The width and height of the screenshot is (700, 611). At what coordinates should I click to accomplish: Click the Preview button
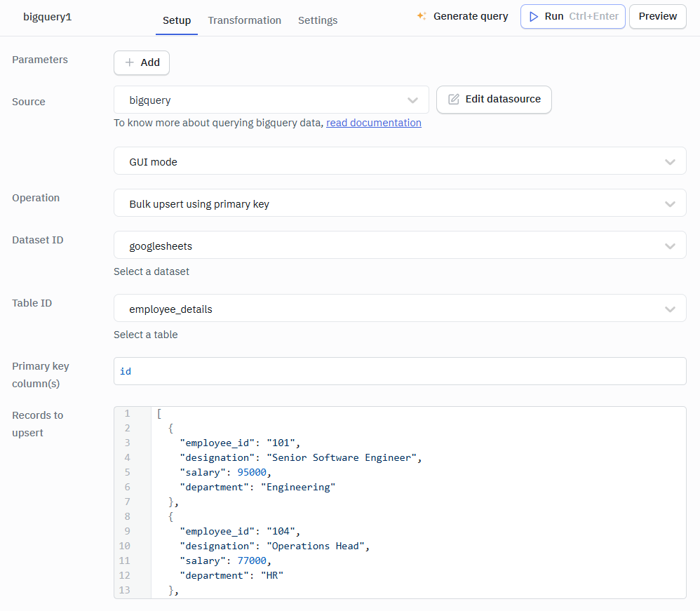(658, 17)
